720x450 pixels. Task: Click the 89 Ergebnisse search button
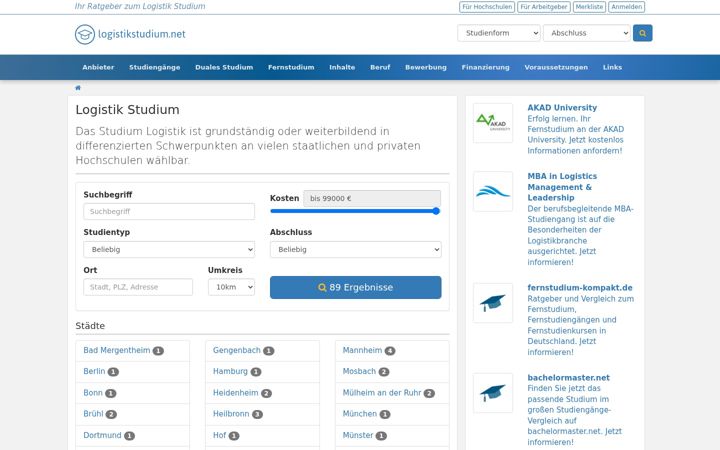[355, 287]
